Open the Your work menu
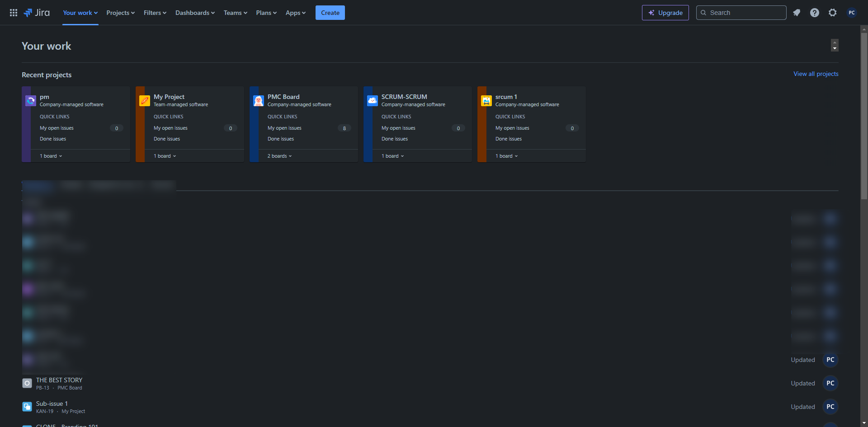This screenshot has height=427, width=868. click(80, 13)
